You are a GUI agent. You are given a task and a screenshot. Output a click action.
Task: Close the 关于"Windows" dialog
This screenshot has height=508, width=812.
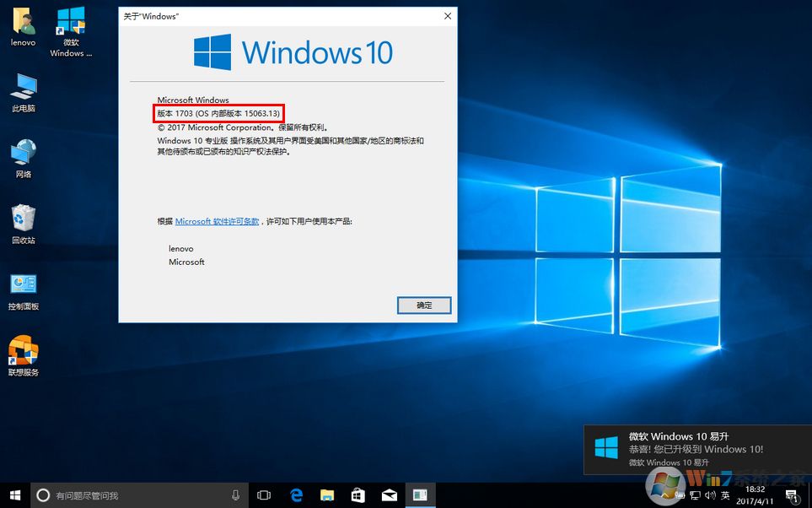pos(448,16)
